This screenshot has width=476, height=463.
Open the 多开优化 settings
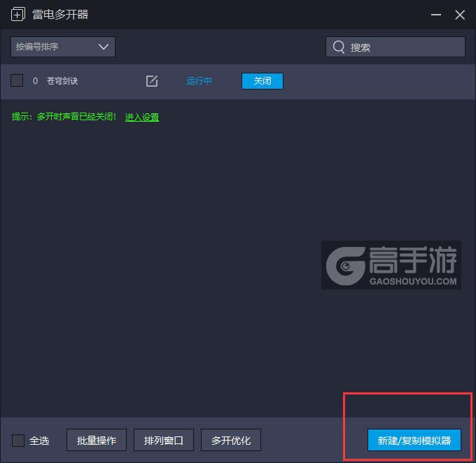pos(231,440)
